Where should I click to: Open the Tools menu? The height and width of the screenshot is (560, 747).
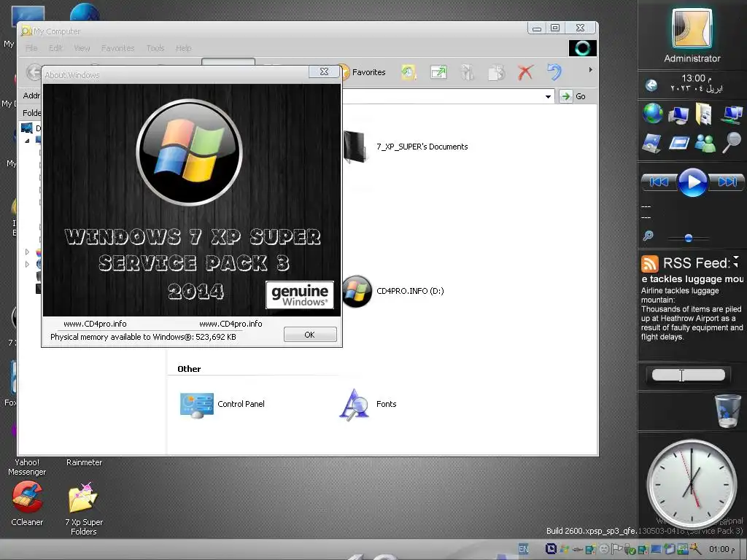155,48
